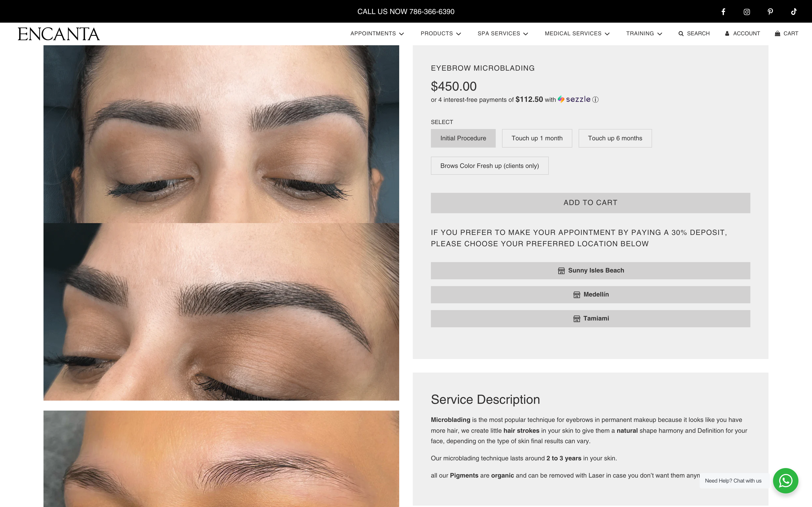Viewport: 812px width, 507px height.
Task: Open the site search
Action: pyautogui.click(x=694, y=33)
